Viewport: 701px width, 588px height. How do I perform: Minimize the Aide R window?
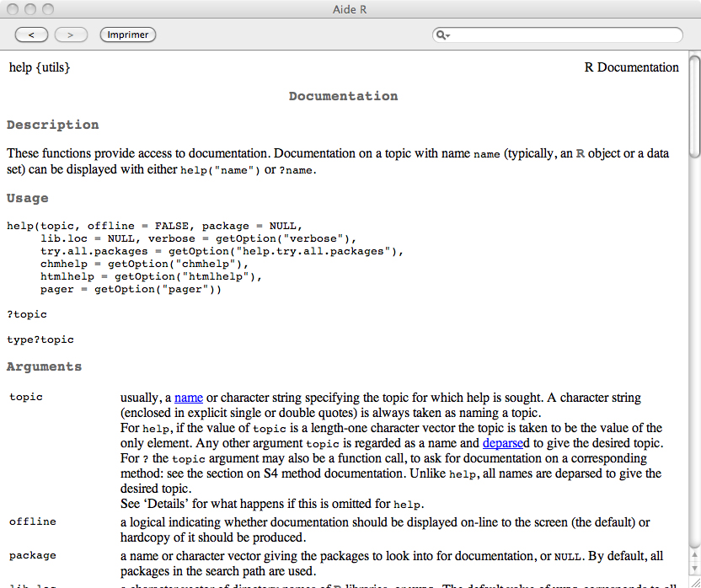click(30, 8)
